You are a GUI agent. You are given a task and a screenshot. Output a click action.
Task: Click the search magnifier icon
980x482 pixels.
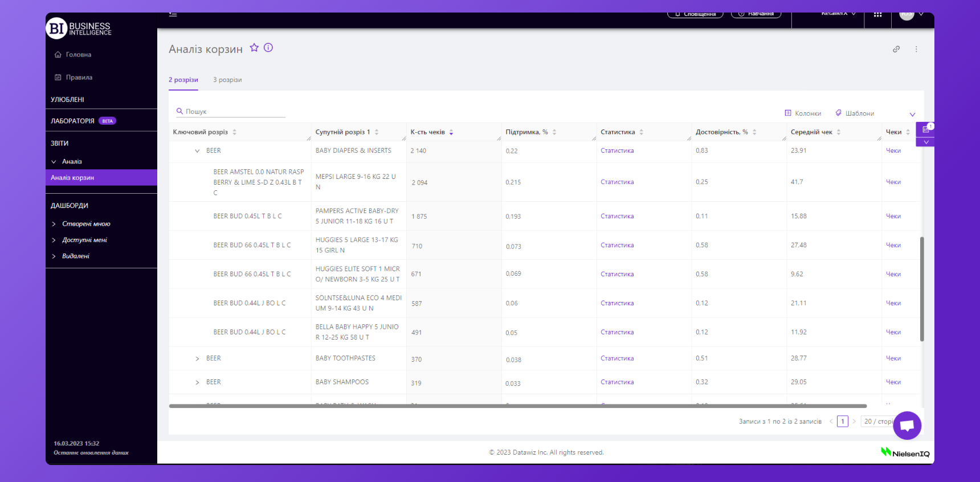click(179, 111)
